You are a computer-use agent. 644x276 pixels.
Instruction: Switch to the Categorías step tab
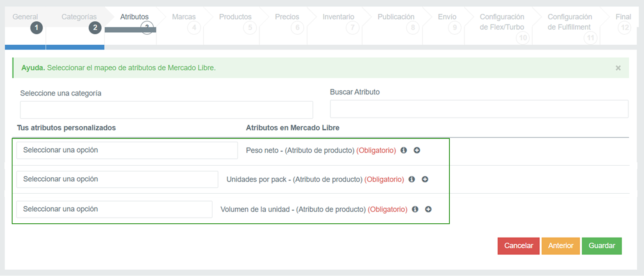79,17
